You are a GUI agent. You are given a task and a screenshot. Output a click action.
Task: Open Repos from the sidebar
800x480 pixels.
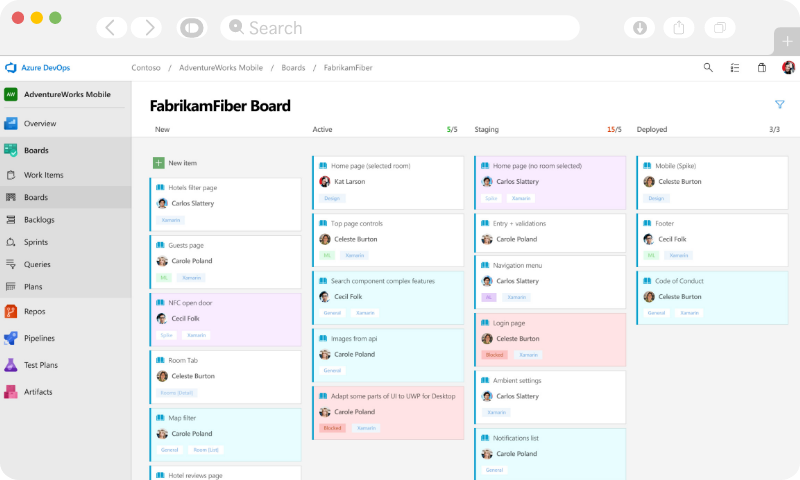pos(36,311)
